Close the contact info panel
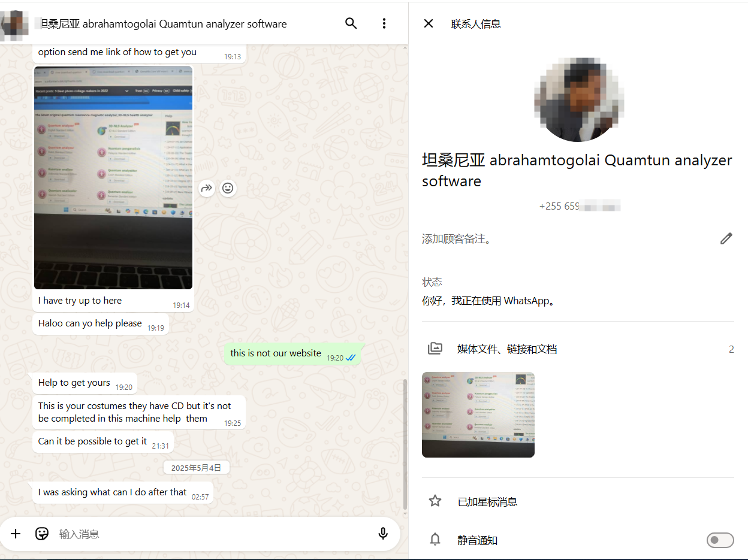Image resolution: width=748 pixels, height=560 pixels. tap(429, 23)
